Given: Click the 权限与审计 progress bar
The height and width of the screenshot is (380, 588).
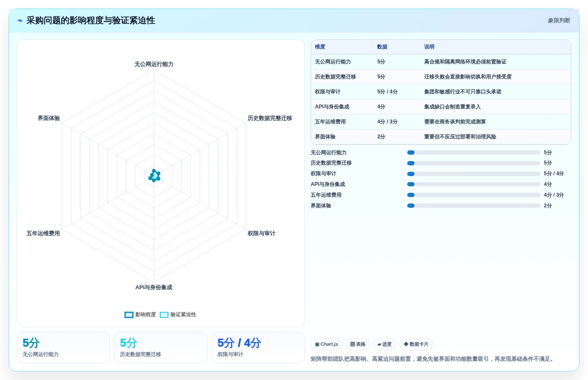Looking at the screenshot, I should (x=474, y=174).
